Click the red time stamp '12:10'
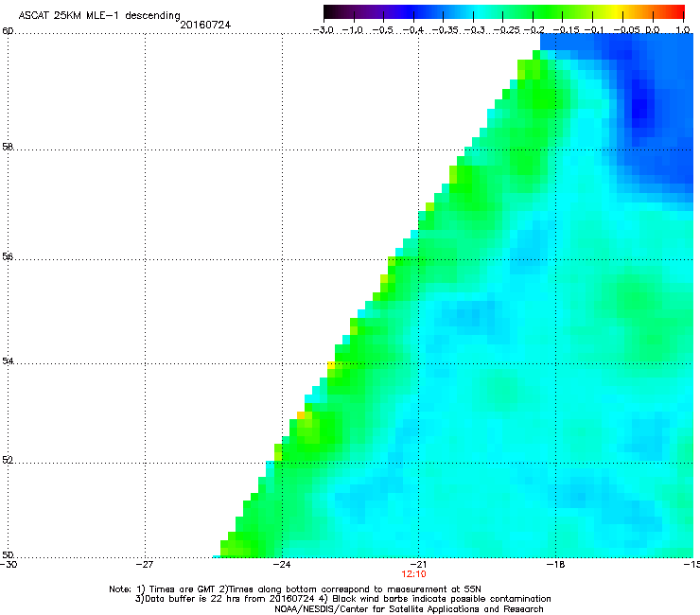 coord(413,574)
